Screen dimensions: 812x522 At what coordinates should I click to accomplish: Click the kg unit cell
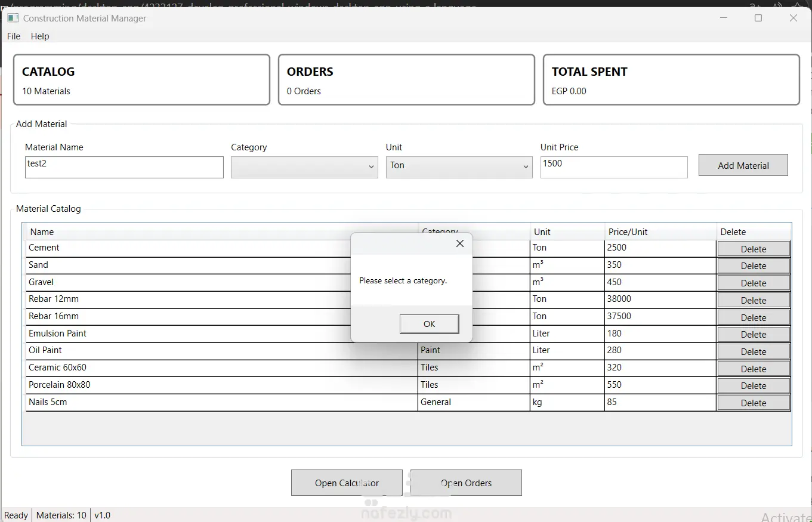pyautogui.click(x=567, y=403)
